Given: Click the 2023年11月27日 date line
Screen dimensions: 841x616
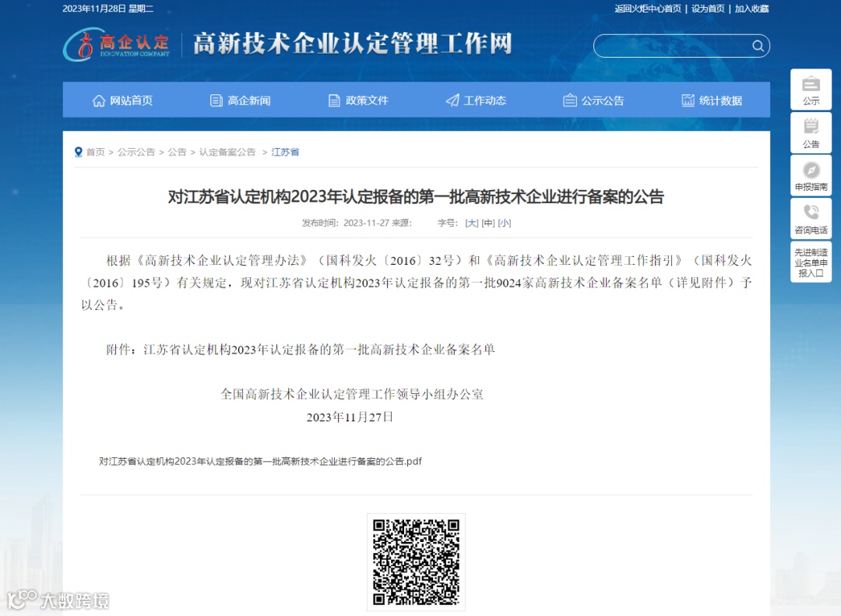Looking at the screenshot, I should 350,417.
